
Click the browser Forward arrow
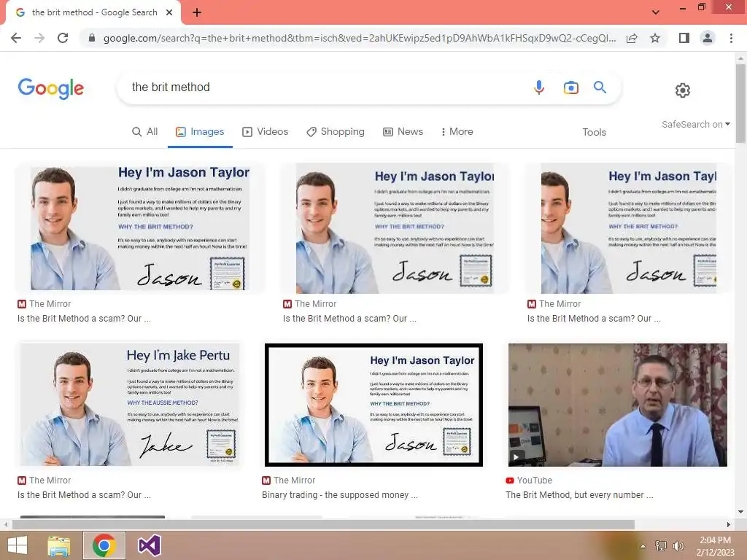pos(39,38)
